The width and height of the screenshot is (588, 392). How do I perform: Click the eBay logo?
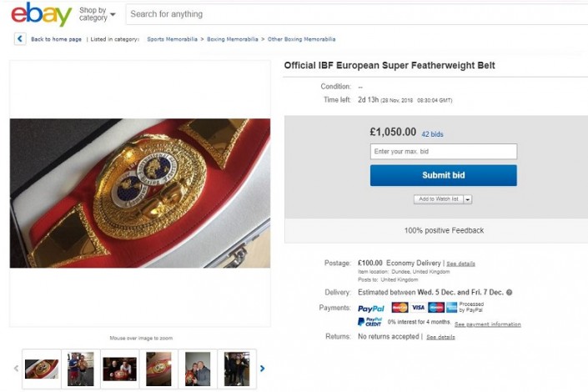tap(41, 14)
